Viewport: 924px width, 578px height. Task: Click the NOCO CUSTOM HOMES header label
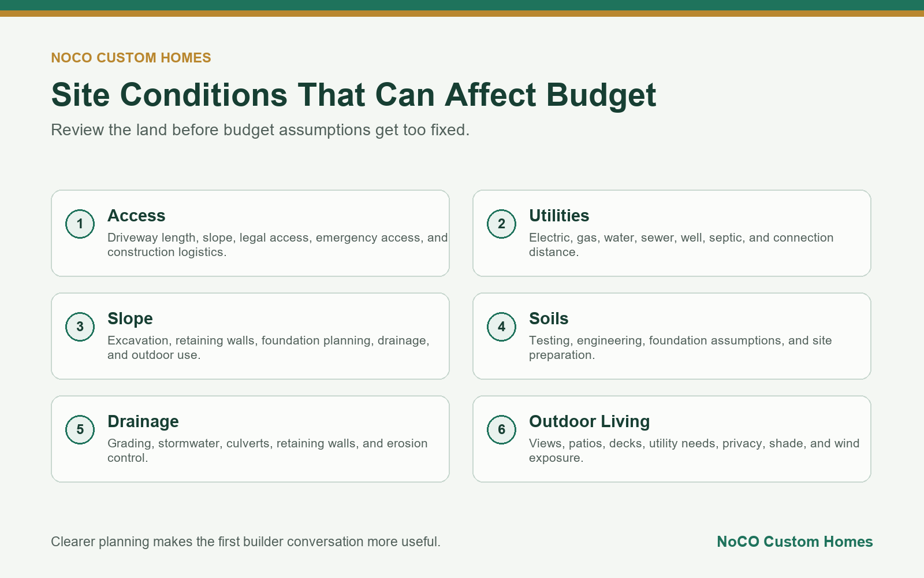(x=131, y=58)
